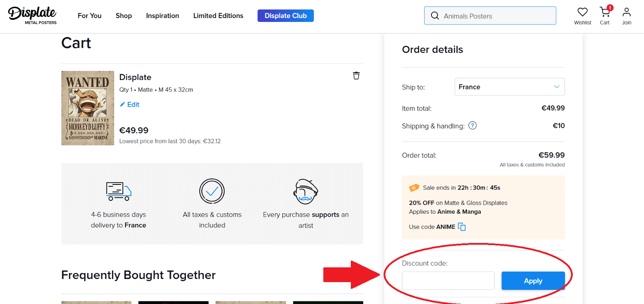Click the Displate logo

(33, 15)
